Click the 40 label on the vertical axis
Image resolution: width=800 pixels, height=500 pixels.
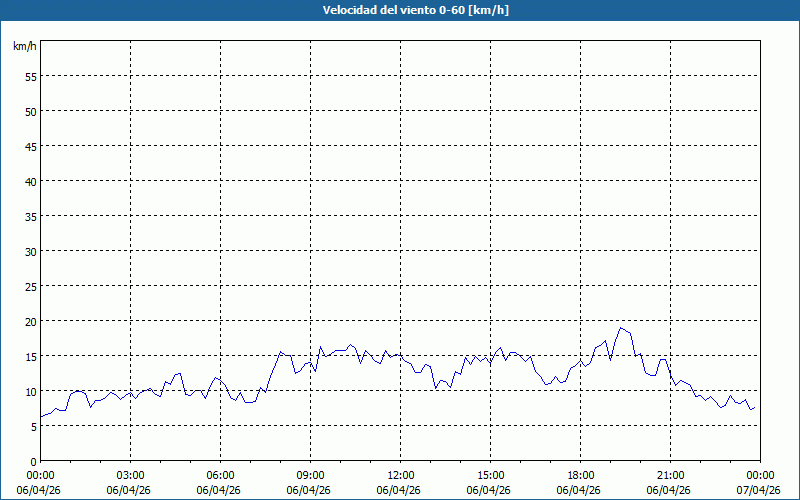click(x=31, y=181)
